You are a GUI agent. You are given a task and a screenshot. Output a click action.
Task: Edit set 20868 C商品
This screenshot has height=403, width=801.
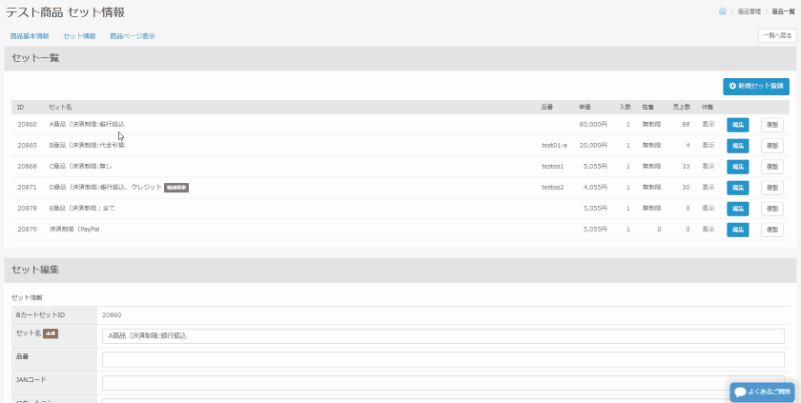pos(738,167)
